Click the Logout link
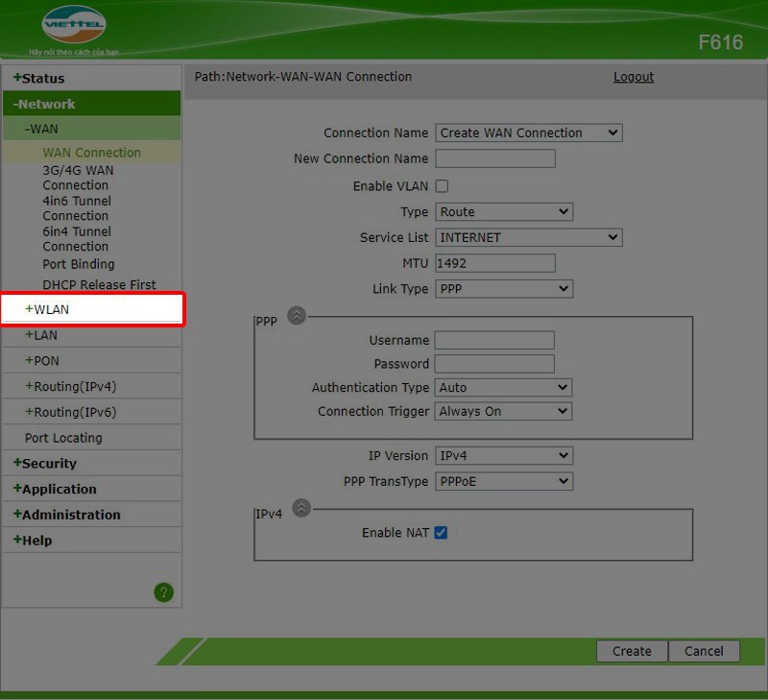The height and width of the screenshot is (700, 768). coord(634,77)
